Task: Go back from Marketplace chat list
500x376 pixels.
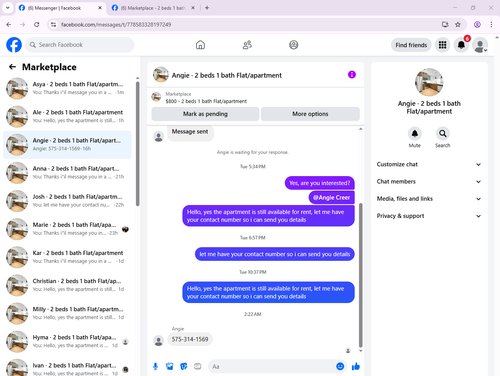Action: (x=12, y=67)
